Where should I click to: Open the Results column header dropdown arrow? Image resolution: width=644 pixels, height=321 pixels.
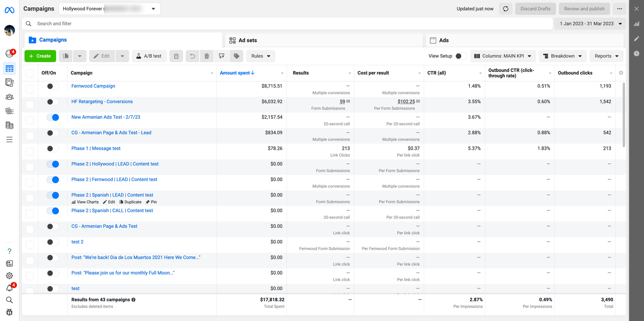(x=350, y=73)
